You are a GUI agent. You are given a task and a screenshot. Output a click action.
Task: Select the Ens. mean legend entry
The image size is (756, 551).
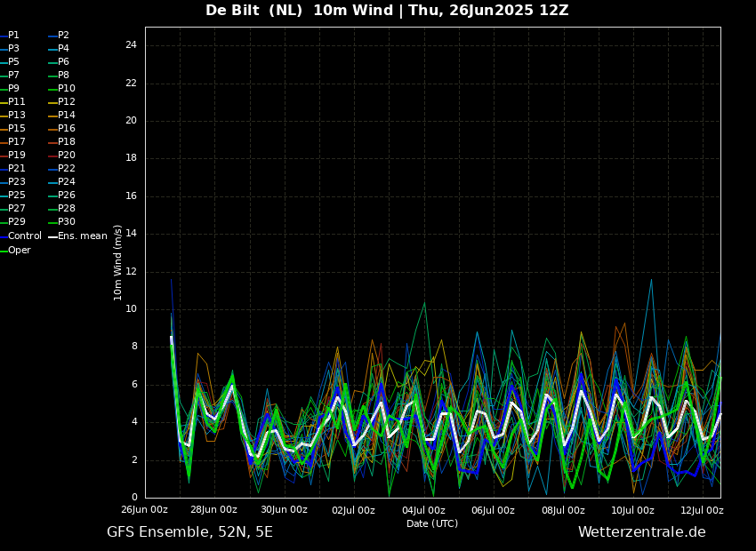coord(82,236)
